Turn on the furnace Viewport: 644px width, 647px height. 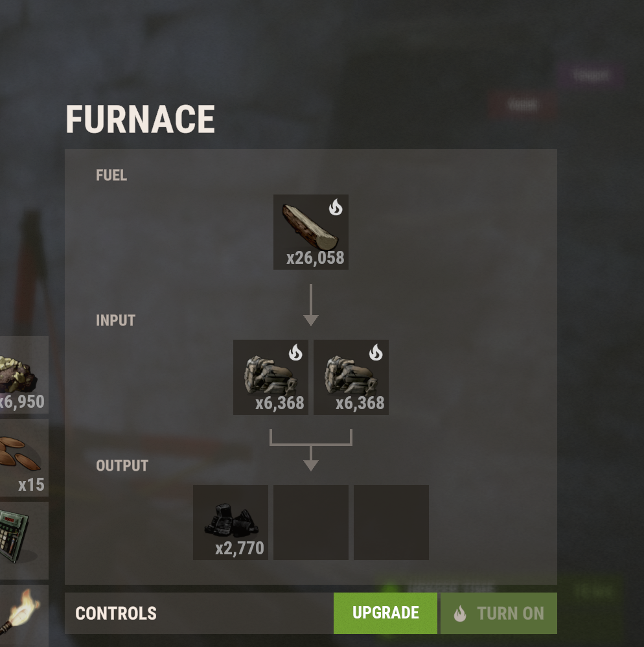499,613
